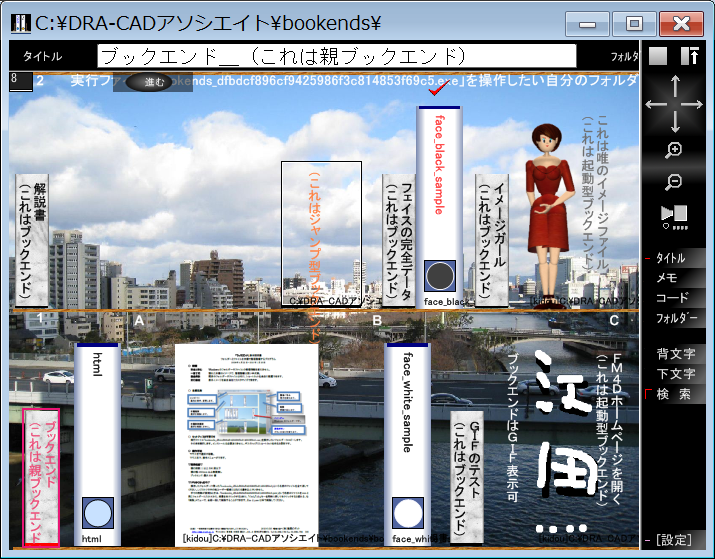Click dark circle on face_black_sample binder
This screenshot has width=715, height=559.
440,276
